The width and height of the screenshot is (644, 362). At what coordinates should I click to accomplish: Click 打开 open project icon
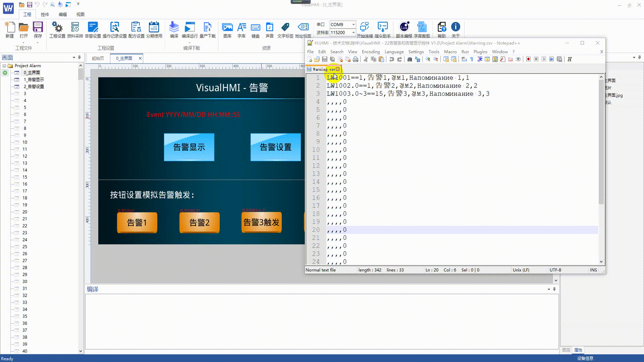pyautogui.click(x=23, y=27)
